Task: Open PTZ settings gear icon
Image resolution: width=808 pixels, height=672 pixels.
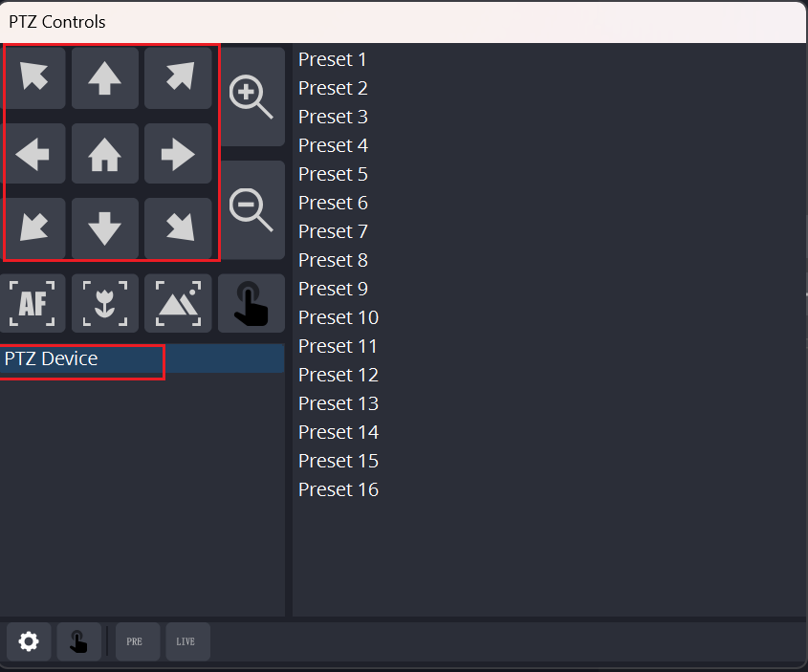Action: tap(29, 641)
